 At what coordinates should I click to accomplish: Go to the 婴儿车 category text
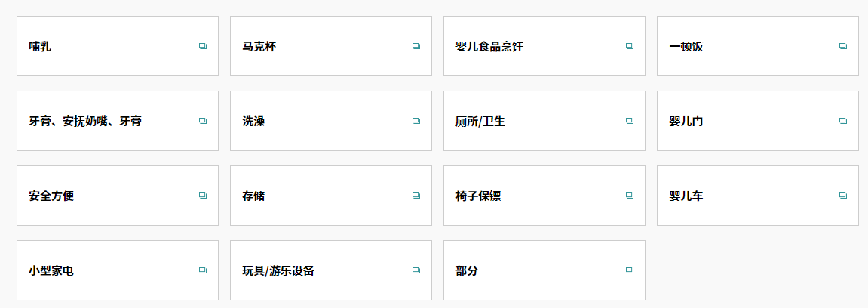click(686, 196)
